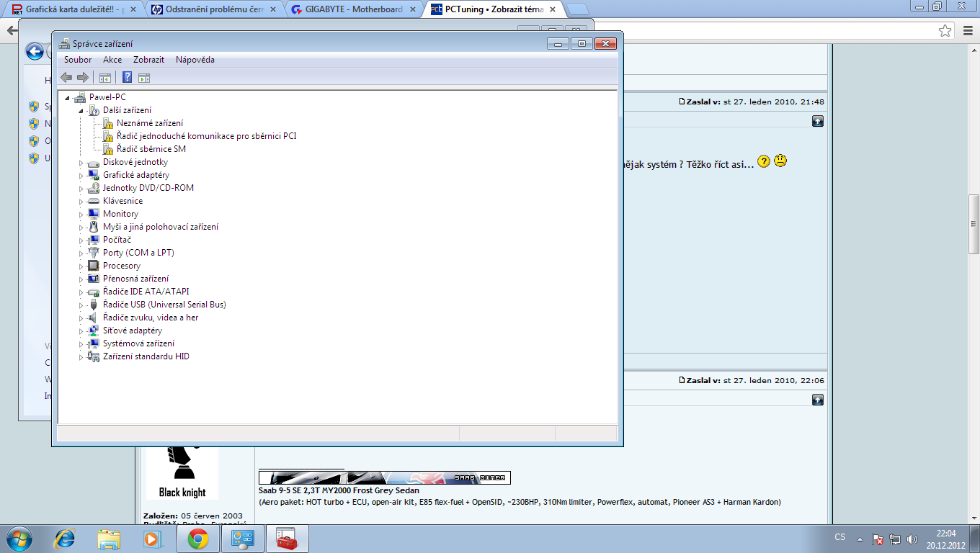The height and width of the screenshot is (553, 980).
Task: Click the Back arrow in Device Manager toolbar
Action: [x=66, y=78]
